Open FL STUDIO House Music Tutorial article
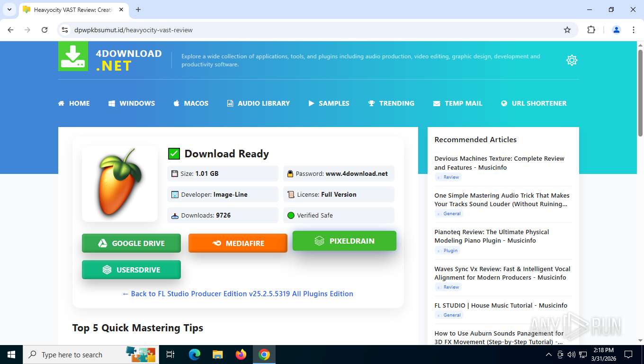This screenshot has width=644, height=364. tap(501, 305)
